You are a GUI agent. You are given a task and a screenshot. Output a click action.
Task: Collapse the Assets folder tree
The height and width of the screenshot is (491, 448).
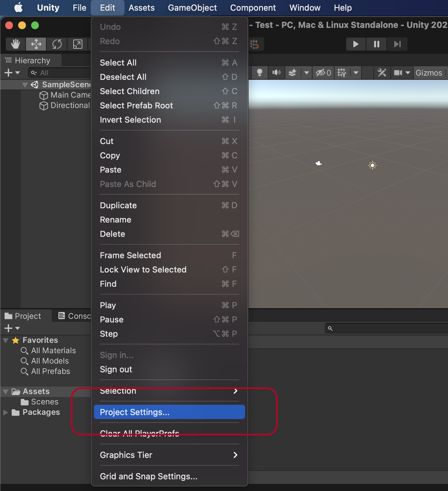pos(6,392)
